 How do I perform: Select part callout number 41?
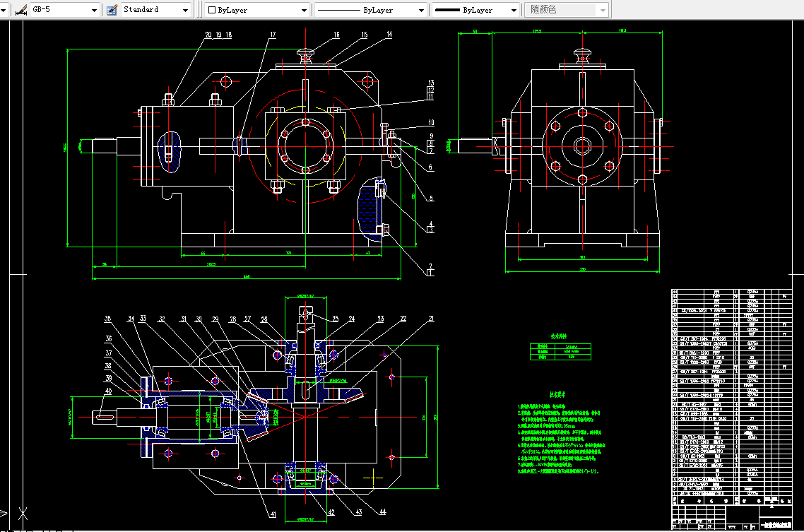coord(273,514)
